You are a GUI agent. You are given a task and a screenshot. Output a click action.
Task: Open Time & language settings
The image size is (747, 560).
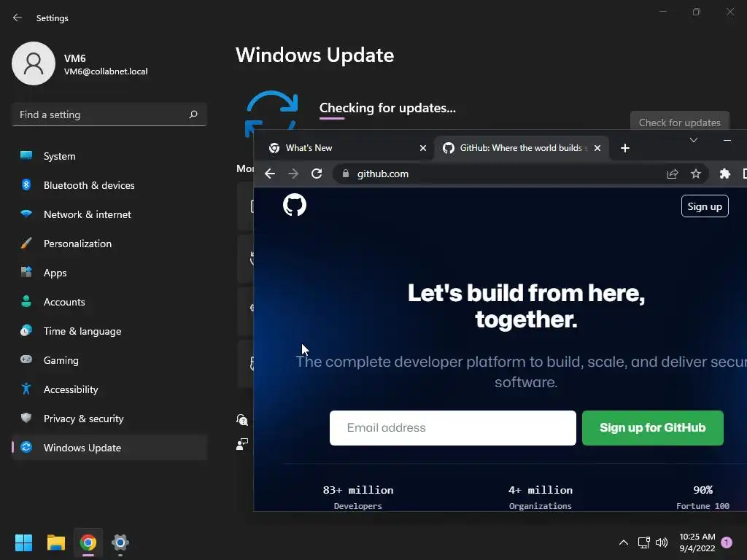pyautogui.click(x=109, y=331)
